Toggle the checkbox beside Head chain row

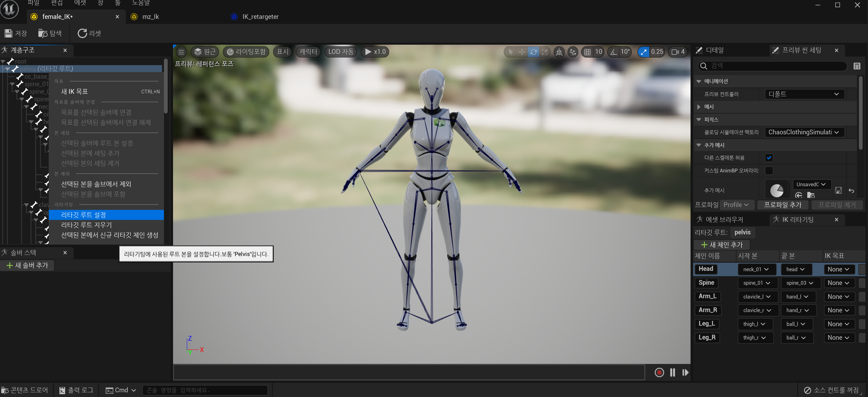(x=861, y=269)
